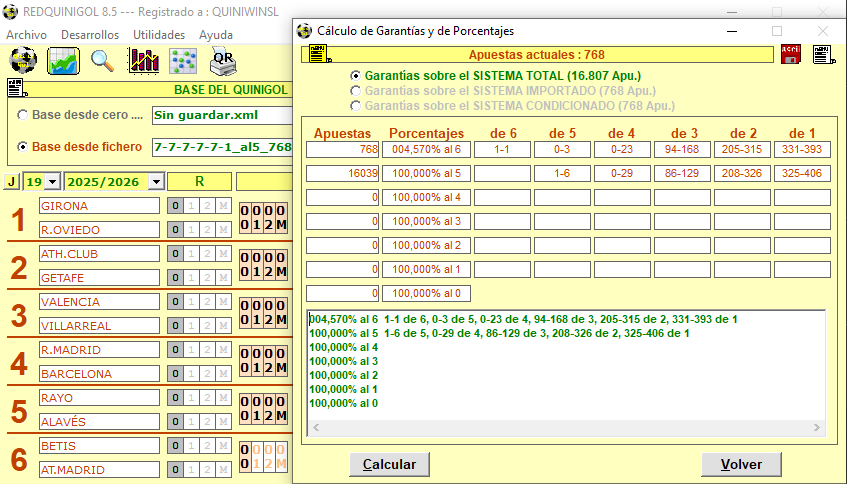This screenshot has width=847, height=484.
Task: Click the R button next to season
Action: click(x=199, y=182)
